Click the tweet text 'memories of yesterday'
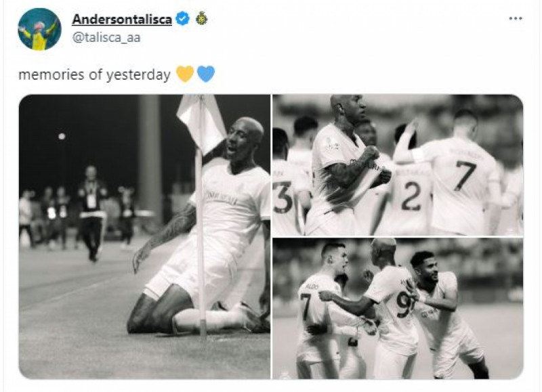This screenshot has height=392, width=542. tap(94, 74)
